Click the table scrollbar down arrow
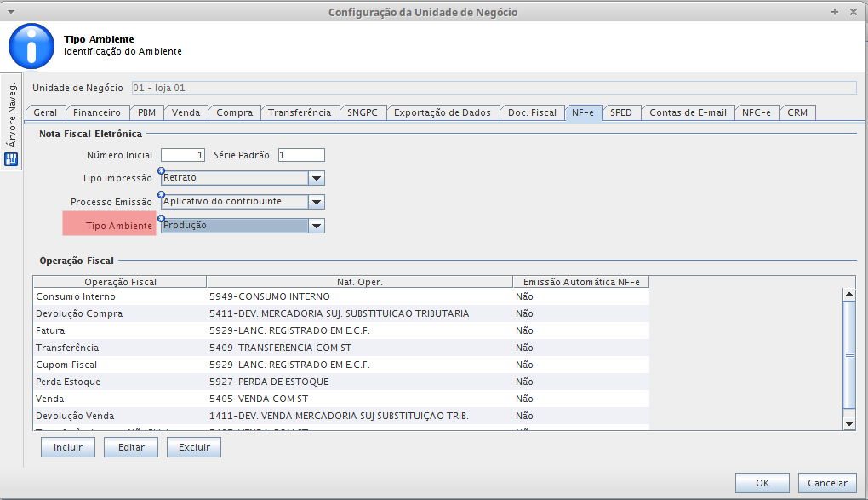The height and width of the screenshot is (500, 868). point(849,424)
